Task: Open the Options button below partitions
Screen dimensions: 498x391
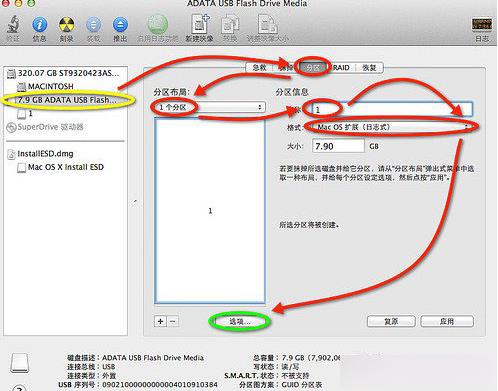Action: 239,321
